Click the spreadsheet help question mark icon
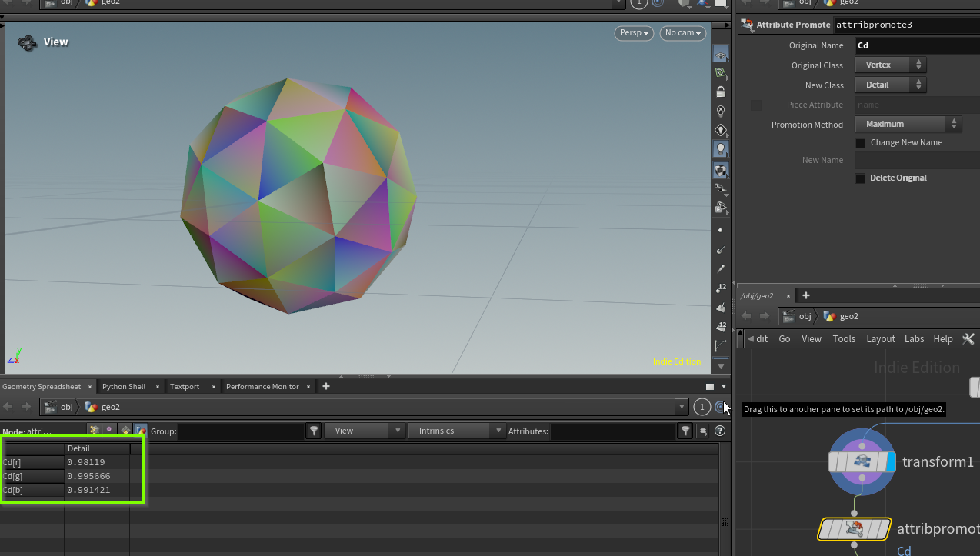 click(720, 431)
